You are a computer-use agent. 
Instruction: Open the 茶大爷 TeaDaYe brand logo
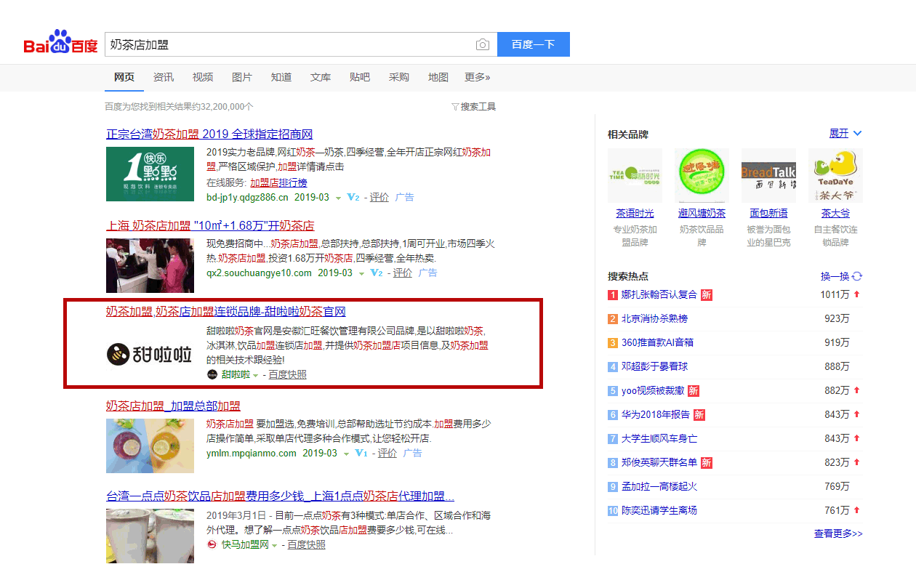[x=835, y=175]
